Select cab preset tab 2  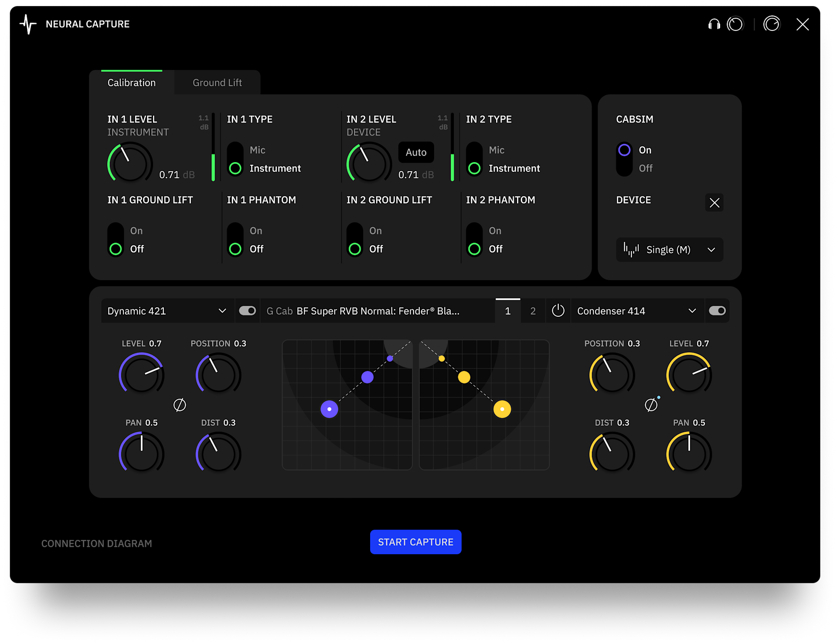click(x=533, y=311)
